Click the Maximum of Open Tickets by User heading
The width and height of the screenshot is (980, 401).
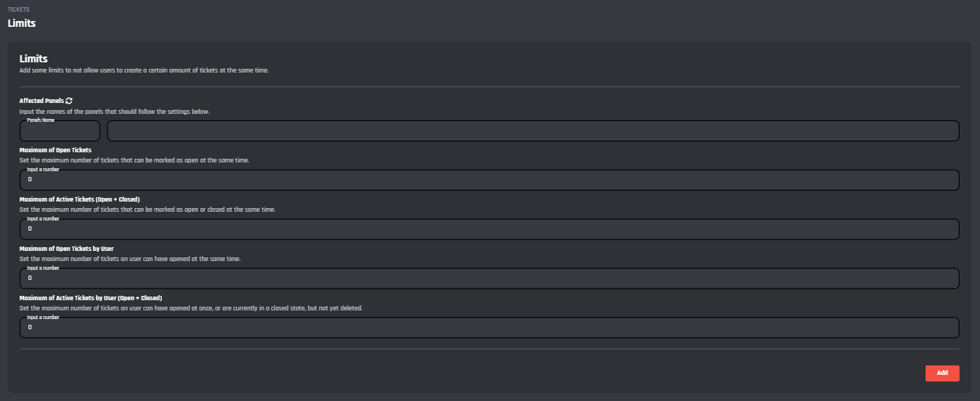pyautogui.click(x=66, y=249)
